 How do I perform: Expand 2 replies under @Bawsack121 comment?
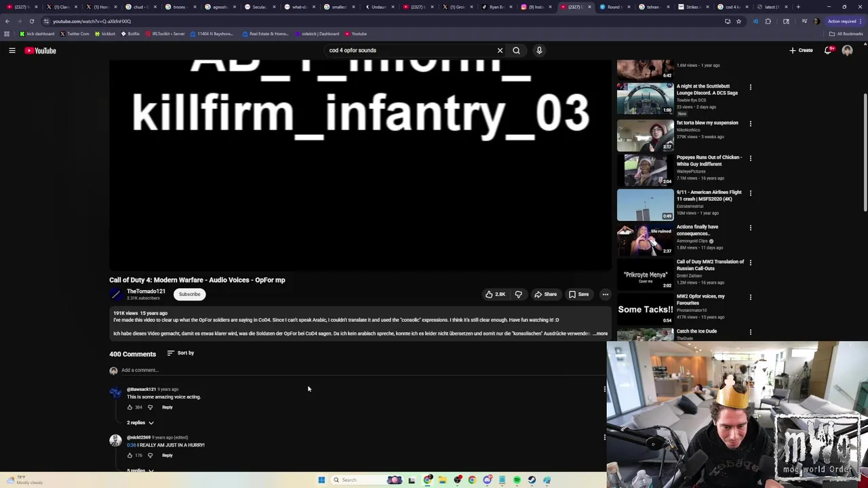coord(140,423)
